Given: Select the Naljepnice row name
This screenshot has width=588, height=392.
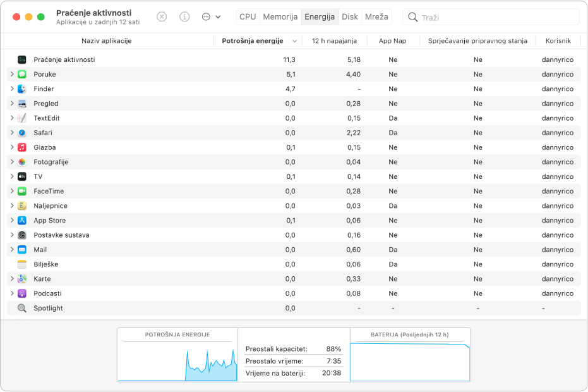Looking at the screenshot, I should click(x=51, y=205).
